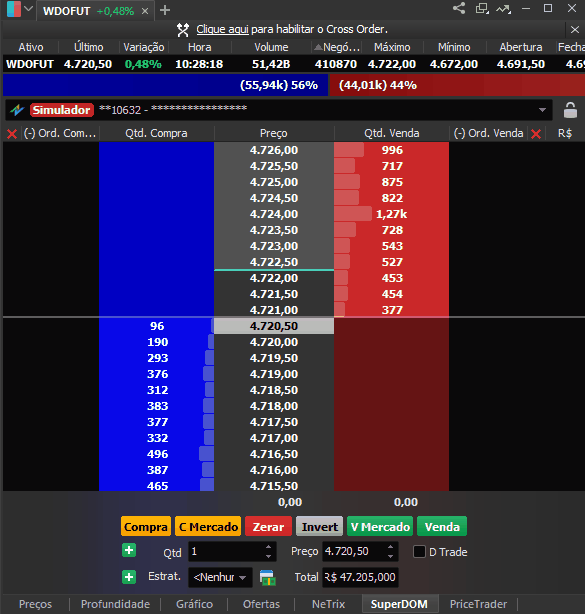Screen dimensions: 585x614
Task: Switch to the PriceTrader tab
Action: pos(478,604)
